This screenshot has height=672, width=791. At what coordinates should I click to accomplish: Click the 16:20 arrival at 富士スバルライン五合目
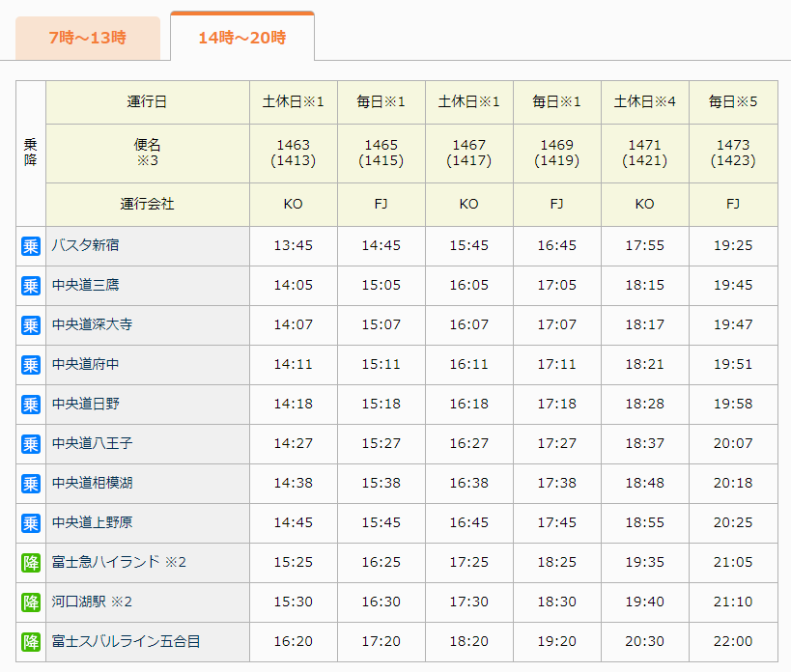293,642
